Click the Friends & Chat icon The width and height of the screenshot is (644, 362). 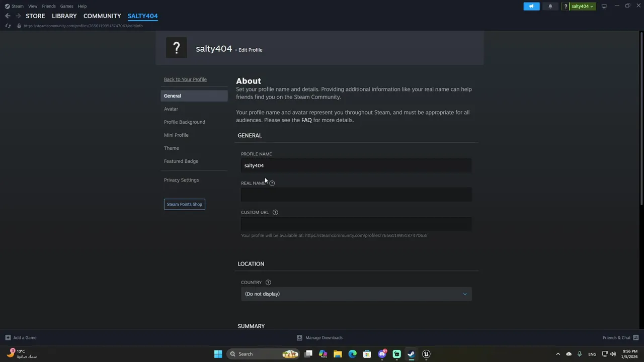pyautogui.click(x=636, y=338)
